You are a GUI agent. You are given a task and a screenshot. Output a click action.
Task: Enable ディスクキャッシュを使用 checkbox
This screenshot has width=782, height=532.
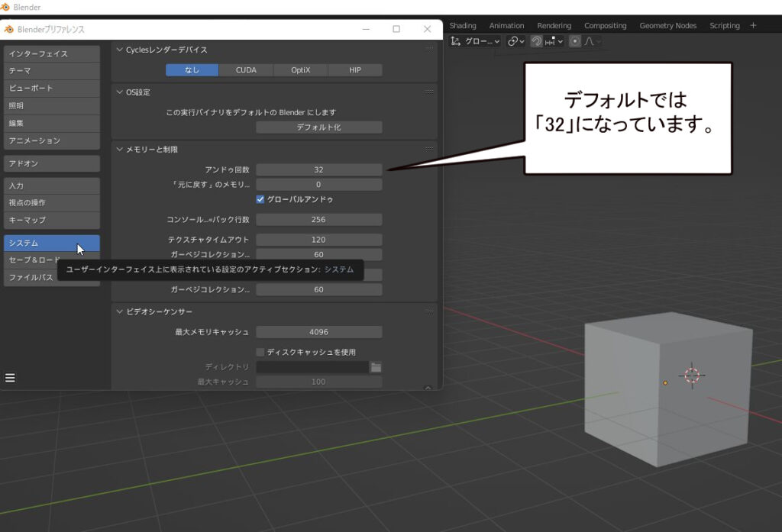(x=260, y=352)
